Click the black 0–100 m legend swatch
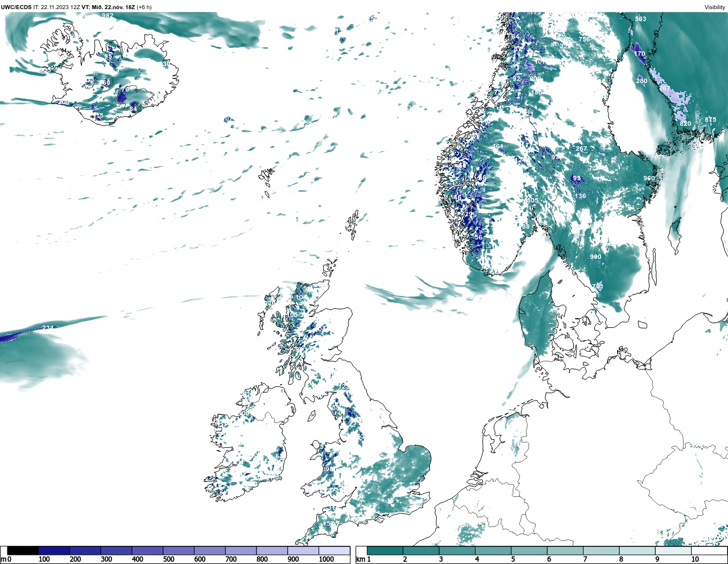Image resolution: width=728 pixels, height=564 pixels. [x=23, y=551]
